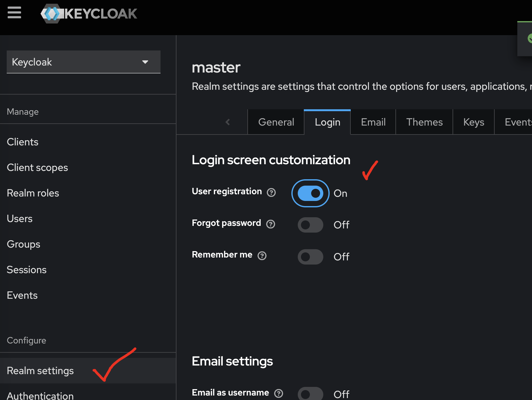Open Events in the sidebar
The image size is (532, 400).
pos(88,295)
